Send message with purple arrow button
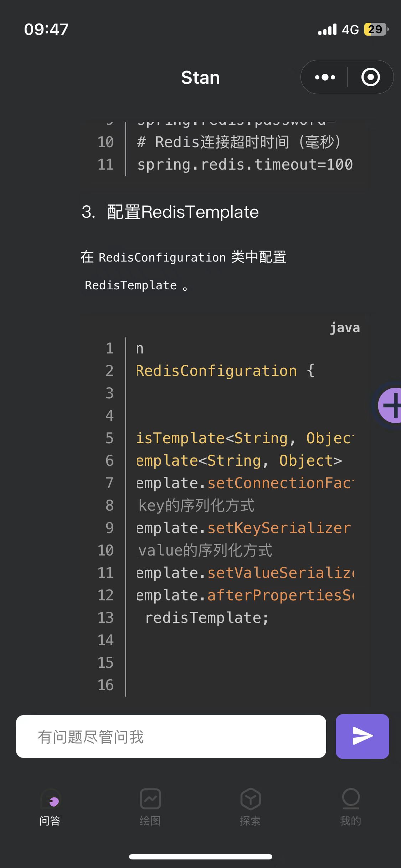Screen dimensions: 401x868 click(362, 736)
